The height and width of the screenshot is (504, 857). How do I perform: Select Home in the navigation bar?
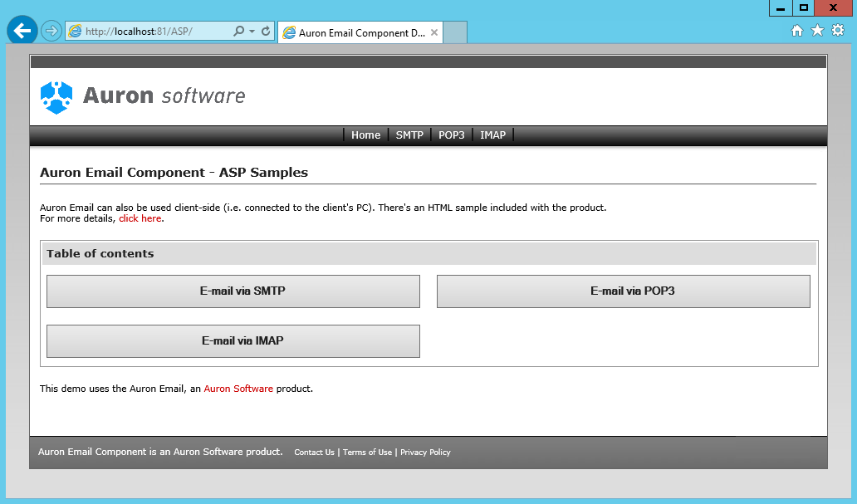click(365, 135)
